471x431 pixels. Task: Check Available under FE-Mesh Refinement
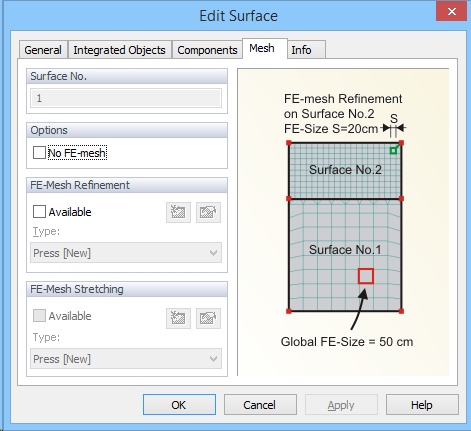pyautogui.click(x=39, y=212)
